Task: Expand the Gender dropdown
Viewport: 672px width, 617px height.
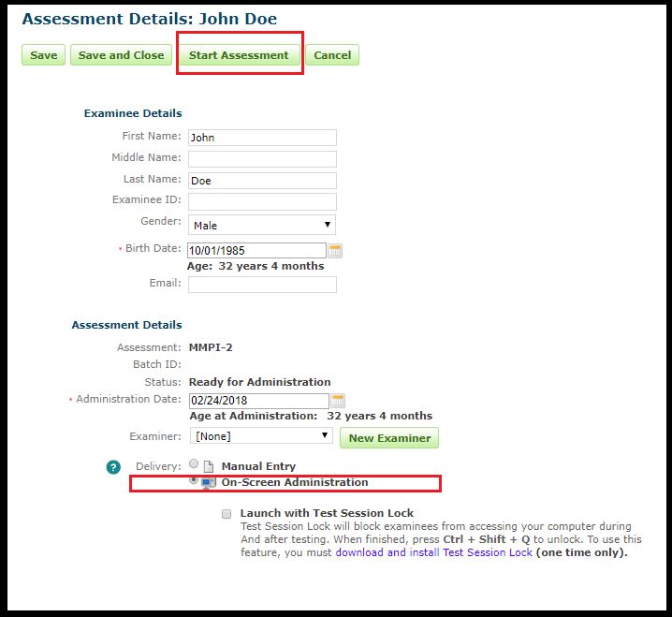Action: click(261, 225)
